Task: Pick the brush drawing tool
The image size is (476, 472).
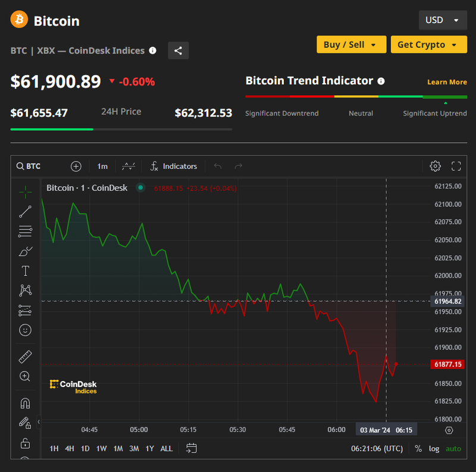Action: (x=25, y=251)
